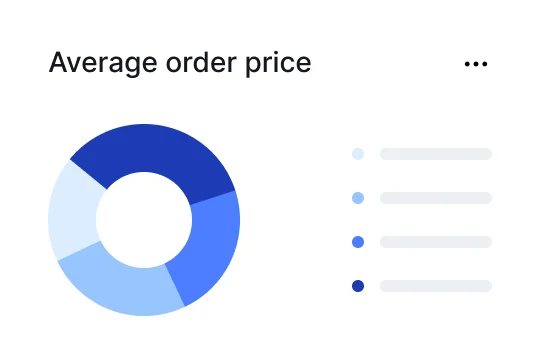The image size is (540, 364).
Task: Open the three-dot more options menu
Action: pyautogui.click(x=476, y=64)
